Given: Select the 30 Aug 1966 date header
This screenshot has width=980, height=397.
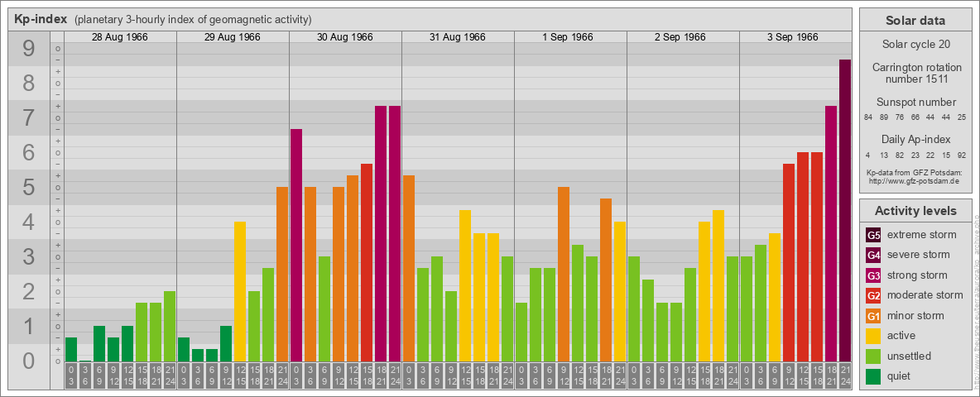Looking at the screenshot, I should (x=345, y=37).
